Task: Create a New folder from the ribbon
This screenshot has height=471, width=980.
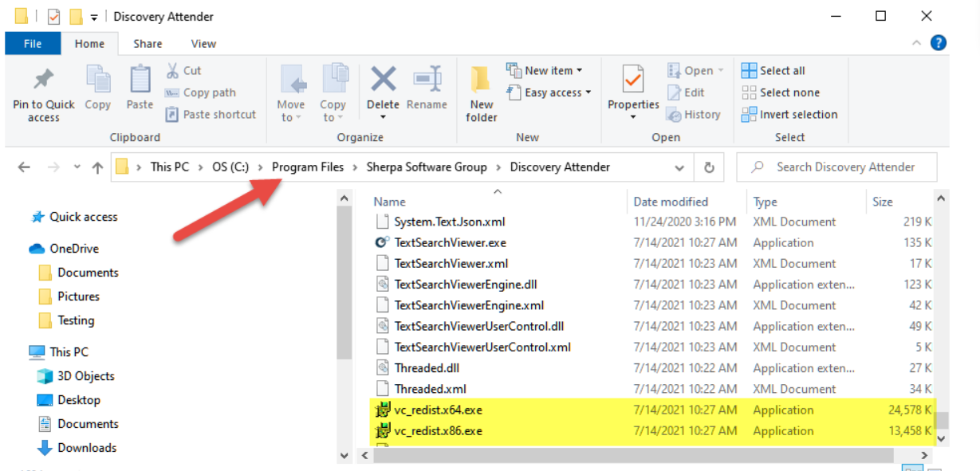Action: (482, 93)
